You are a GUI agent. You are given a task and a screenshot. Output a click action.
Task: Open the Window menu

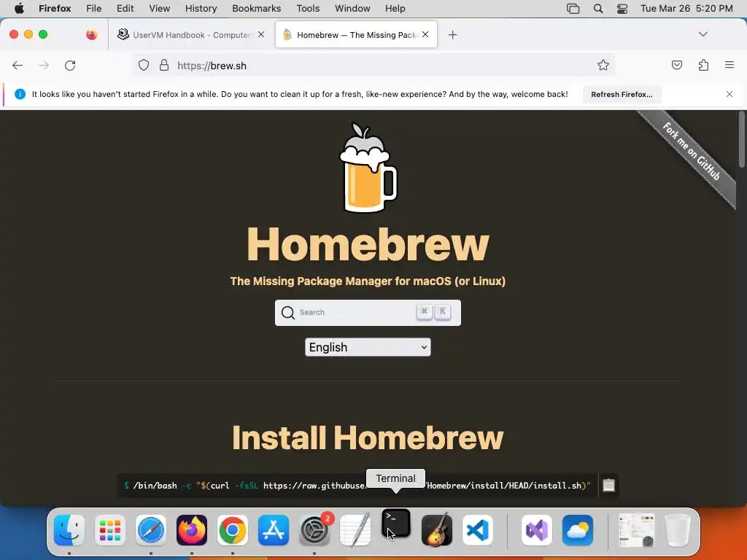352,9
